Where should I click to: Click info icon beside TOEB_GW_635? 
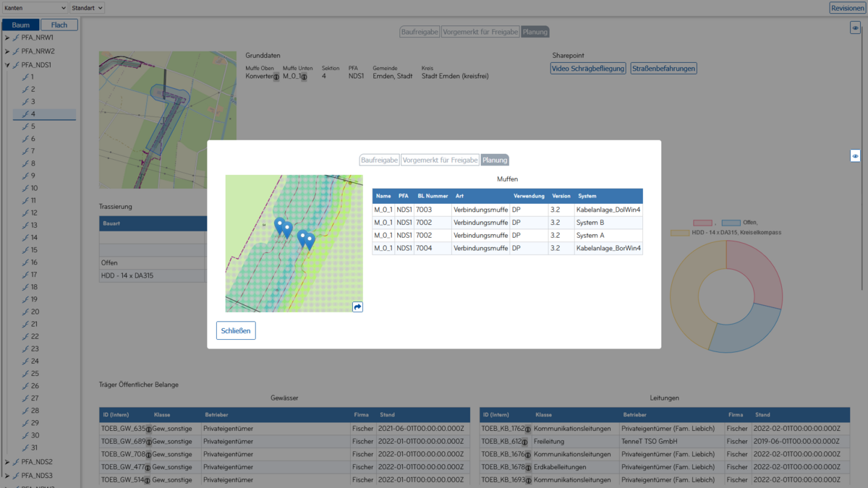pos(149,429)
